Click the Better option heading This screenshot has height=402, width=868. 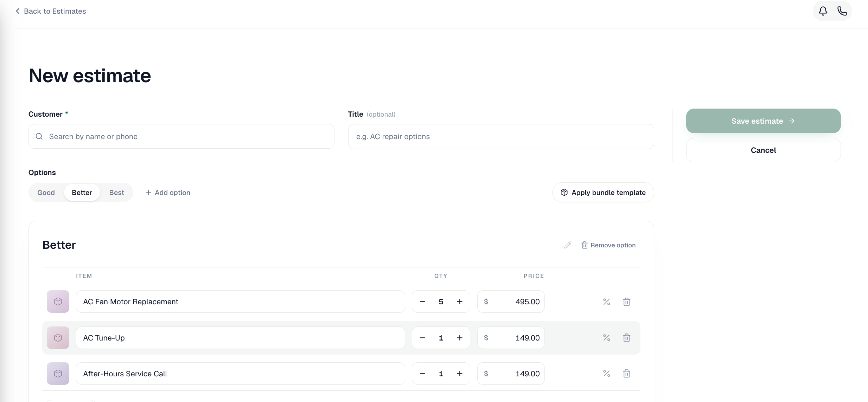pyautogui.click(x=59, y=245)
